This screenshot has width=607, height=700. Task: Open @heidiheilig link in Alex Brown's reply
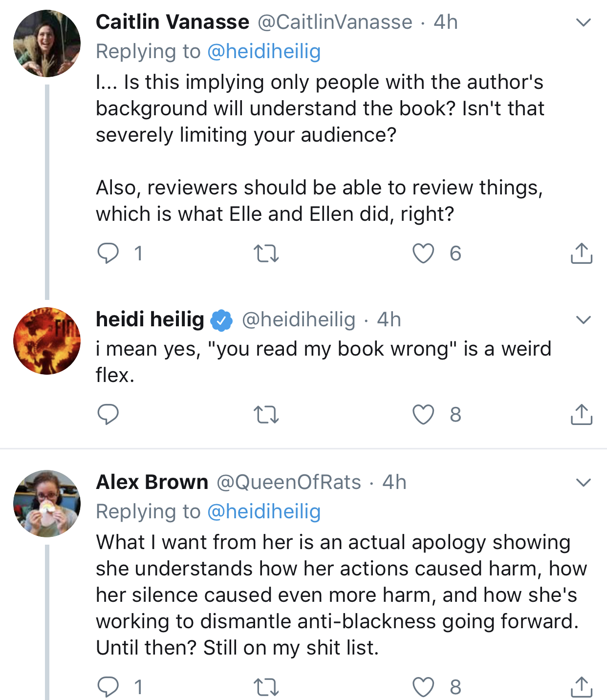(x=264, y=511)
